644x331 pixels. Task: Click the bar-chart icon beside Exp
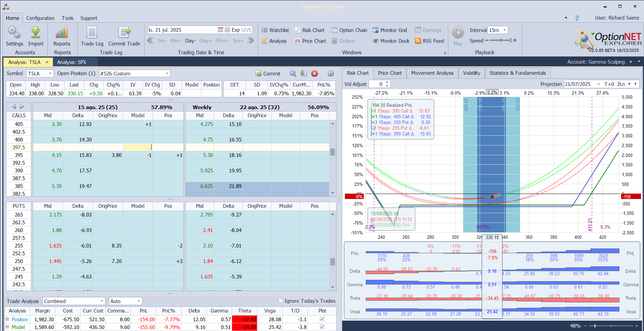227,30
